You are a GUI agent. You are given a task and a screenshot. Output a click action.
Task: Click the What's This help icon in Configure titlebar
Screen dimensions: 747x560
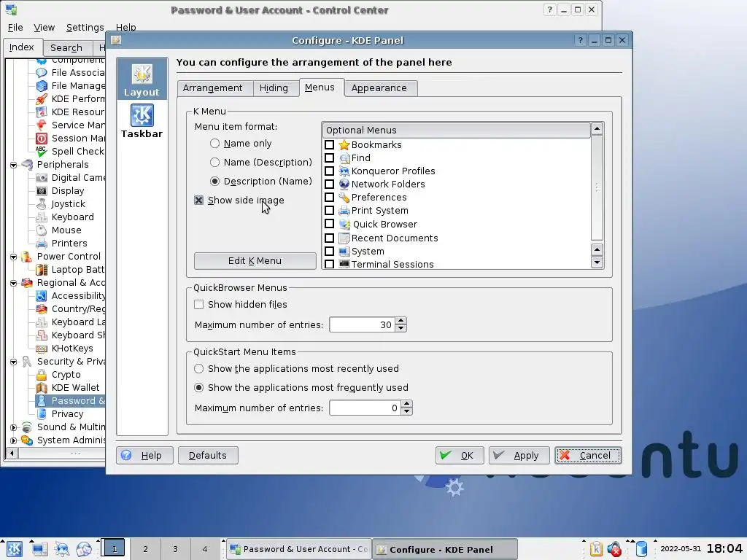point(580,41)
